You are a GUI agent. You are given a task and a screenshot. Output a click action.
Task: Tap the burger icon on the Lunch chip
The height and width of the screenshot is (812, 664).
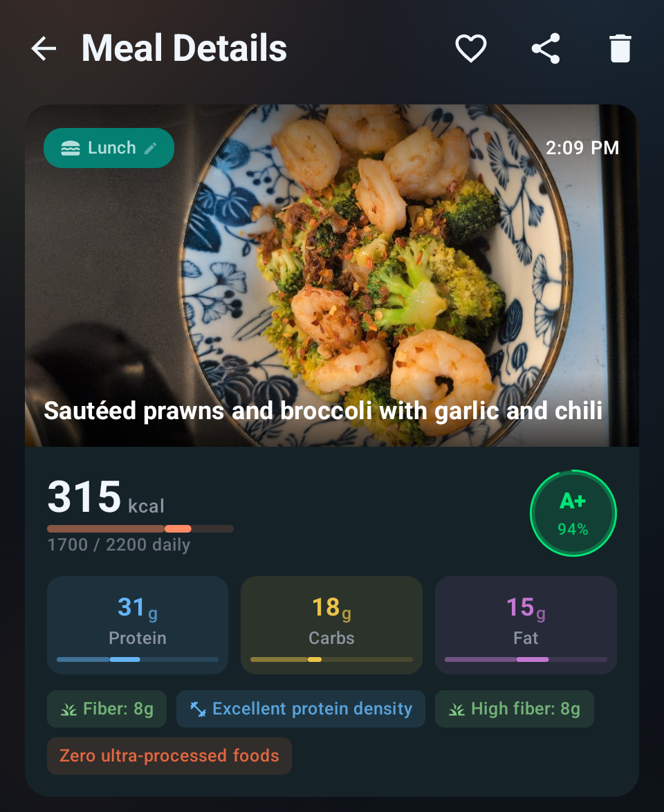pyautogui.click(x=70, y=148)
